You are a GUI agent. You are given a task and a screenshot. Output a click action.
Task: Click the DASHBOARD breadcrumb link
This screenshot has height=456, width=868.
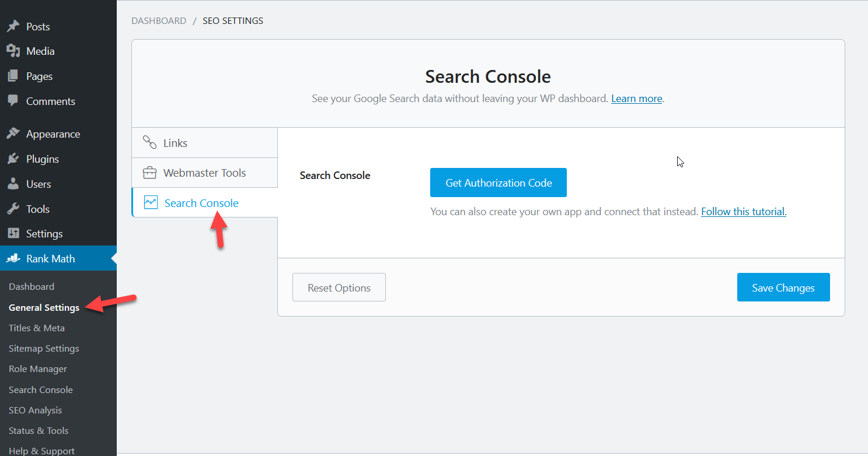coord(159,21)
